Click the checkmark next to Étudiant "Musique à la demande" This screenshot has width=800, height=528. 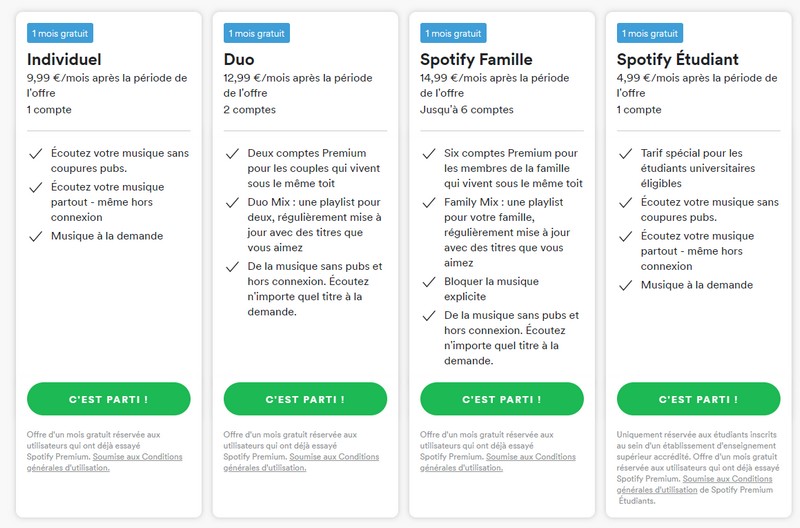tap(625, 285)
